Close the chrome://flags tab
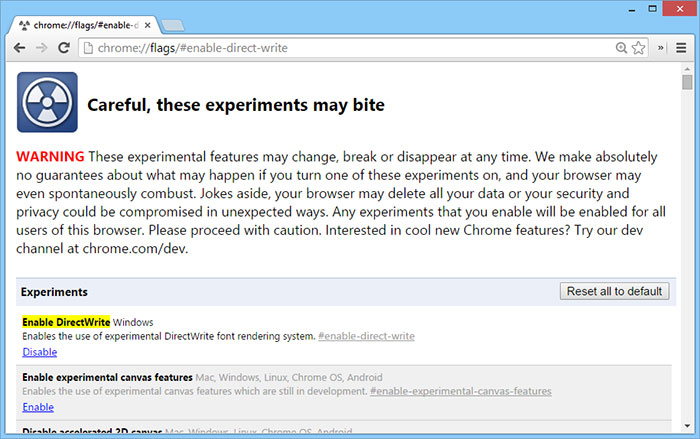This screenshot has width=700, height=439. [x=147, y=23]
